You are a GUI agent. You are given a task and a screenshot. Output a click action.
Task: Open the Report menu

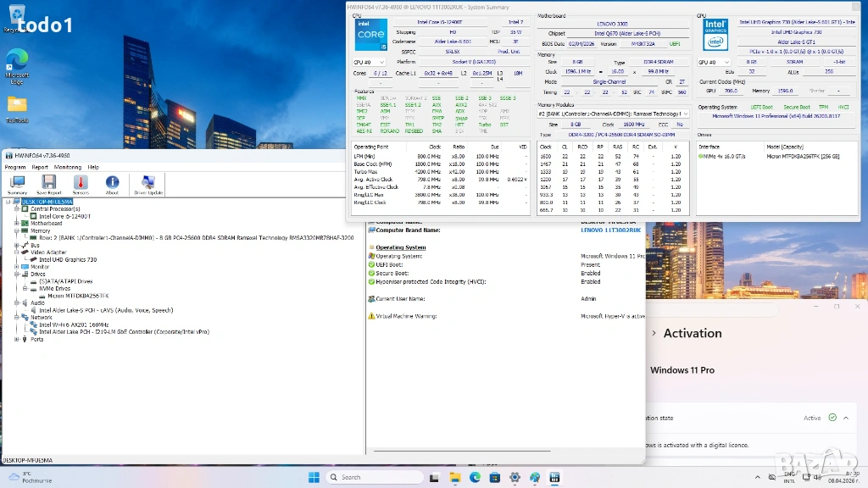40,167
